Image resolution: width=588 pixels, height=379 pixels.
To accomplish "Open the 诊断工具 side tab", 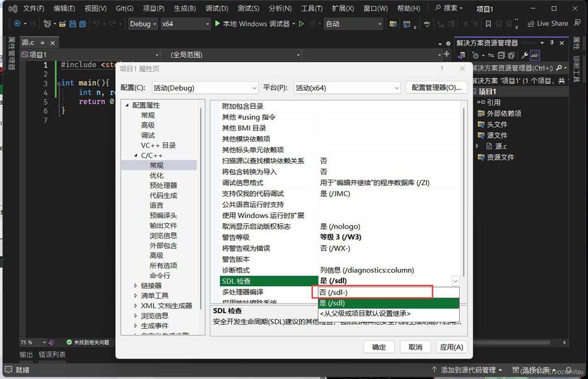I will (577, 69).
